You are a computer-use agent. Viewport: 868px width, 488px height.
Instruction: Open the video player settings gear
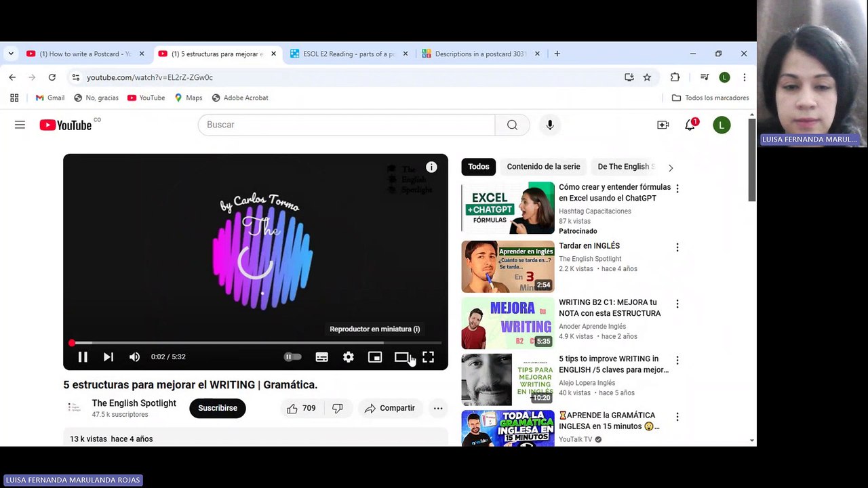(348, 357)
